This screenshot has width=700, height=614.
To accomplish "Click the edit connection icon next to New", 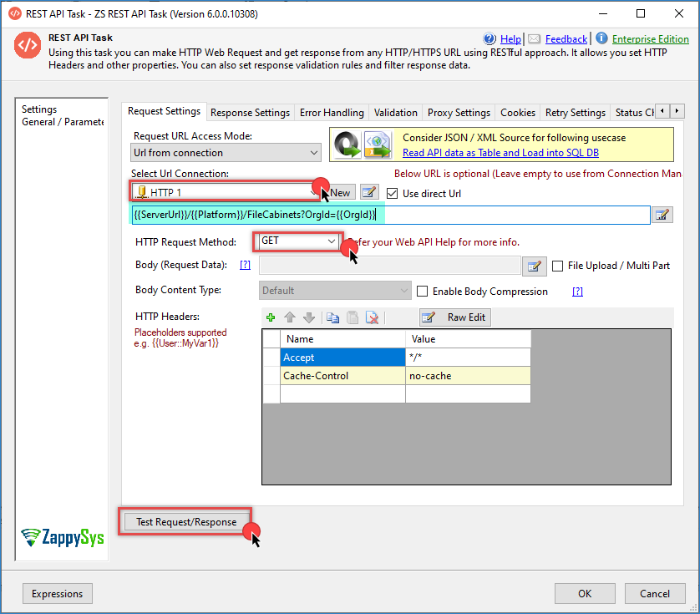I will coord(369,192).
